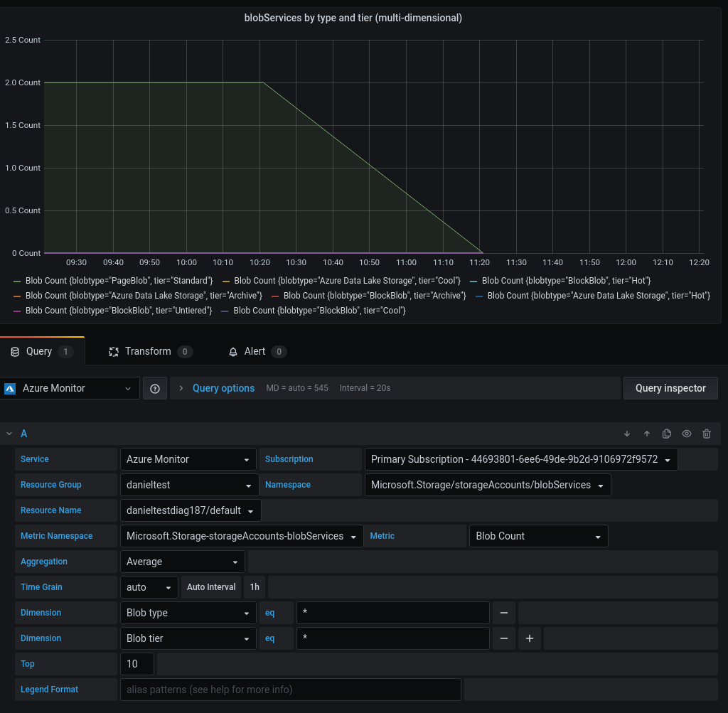Open the Aggregation Average dropdown

183,561
